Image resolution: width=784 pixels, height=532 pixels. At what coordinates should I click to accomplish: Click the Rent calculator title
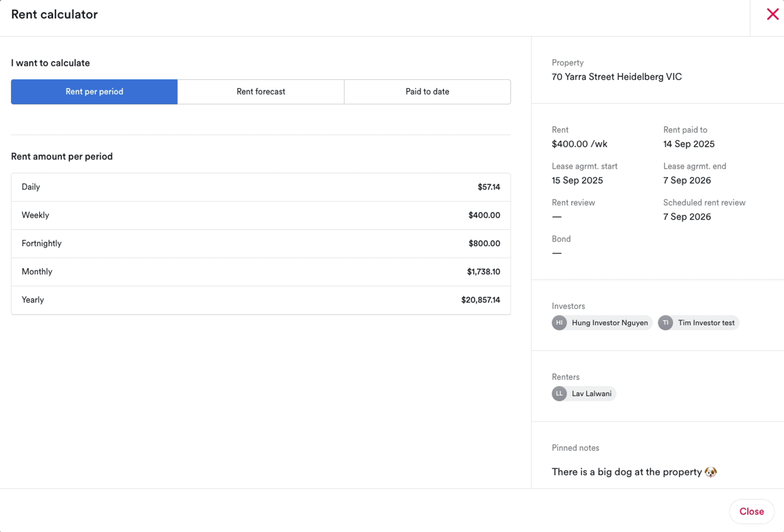54,14
